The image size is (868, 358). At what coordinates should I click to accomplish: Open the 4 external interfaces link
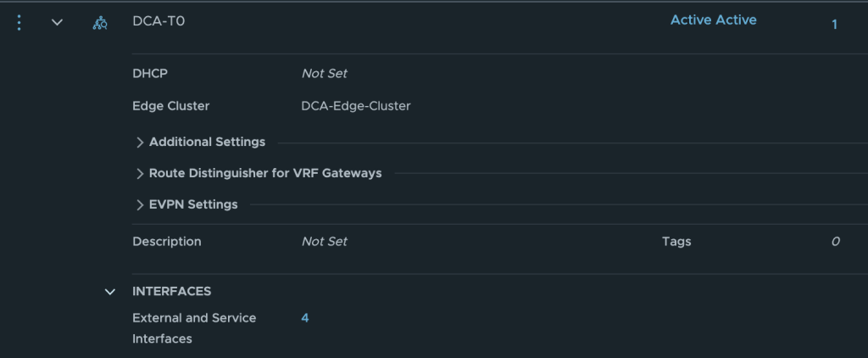pyautogui.click(x=305, y=318)
